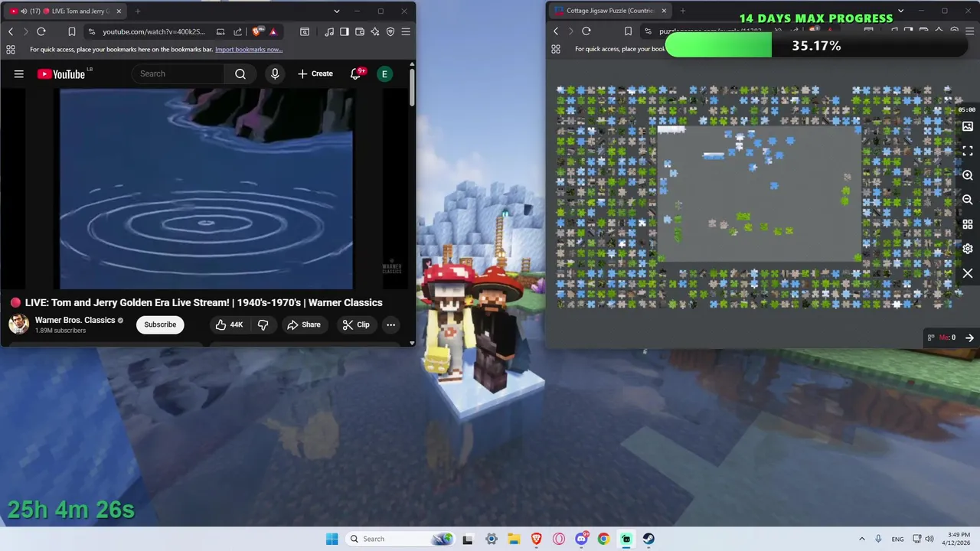
Task: Click in the YouTube search field
Action: click(180, 73)
